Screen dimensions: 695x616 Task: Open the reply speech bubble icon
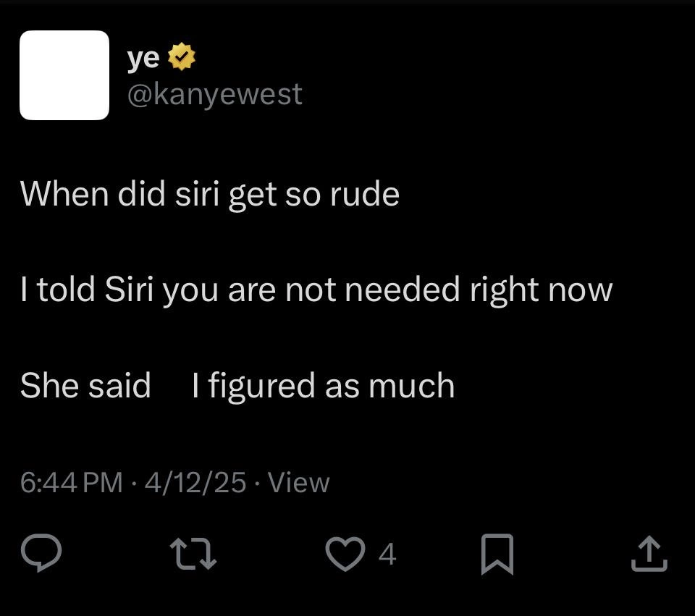(x=41, y=553)
